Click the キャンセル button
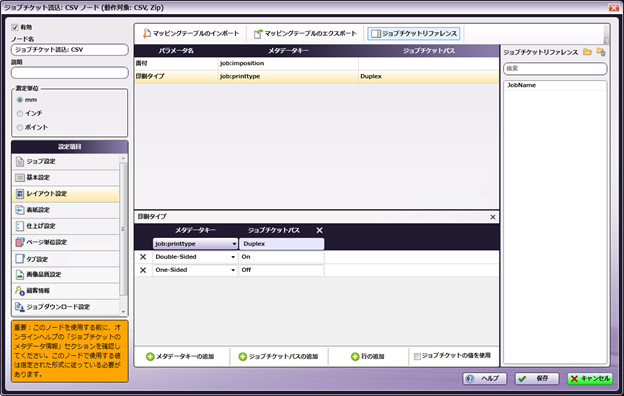Screen dimensions: 624x396 pos(590,378)
